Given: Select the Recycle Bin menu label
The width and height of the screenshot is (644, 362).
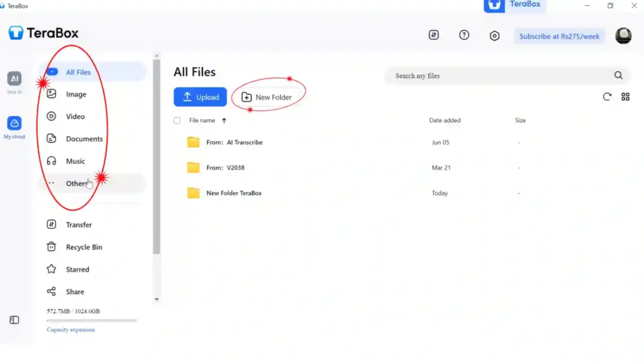Looking at the screenshot, I should [x=84, y=247].
